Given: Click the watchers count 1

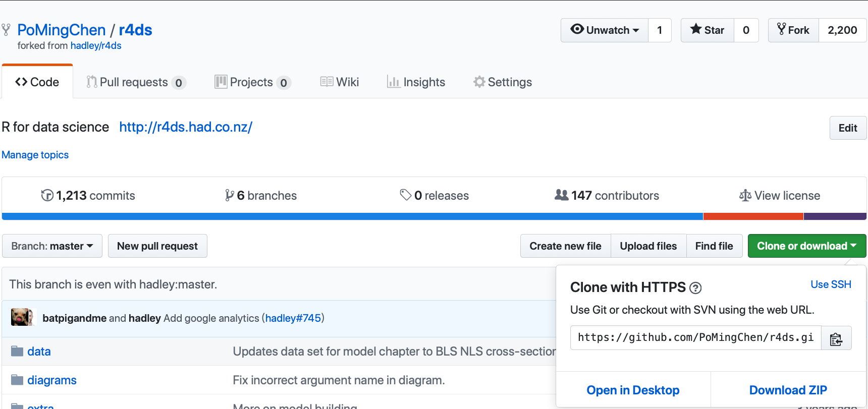Looking at the screenshot, I should (660, 30).
